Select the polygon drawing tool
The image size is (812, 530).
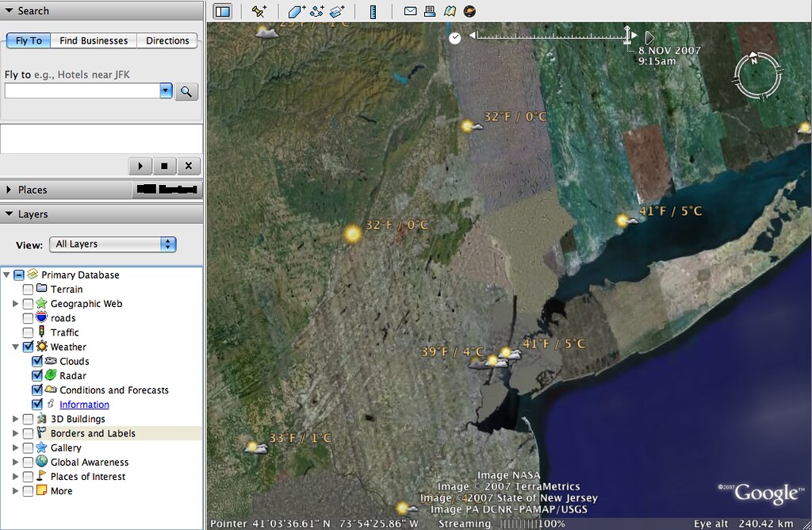click(x=295, y=10)
